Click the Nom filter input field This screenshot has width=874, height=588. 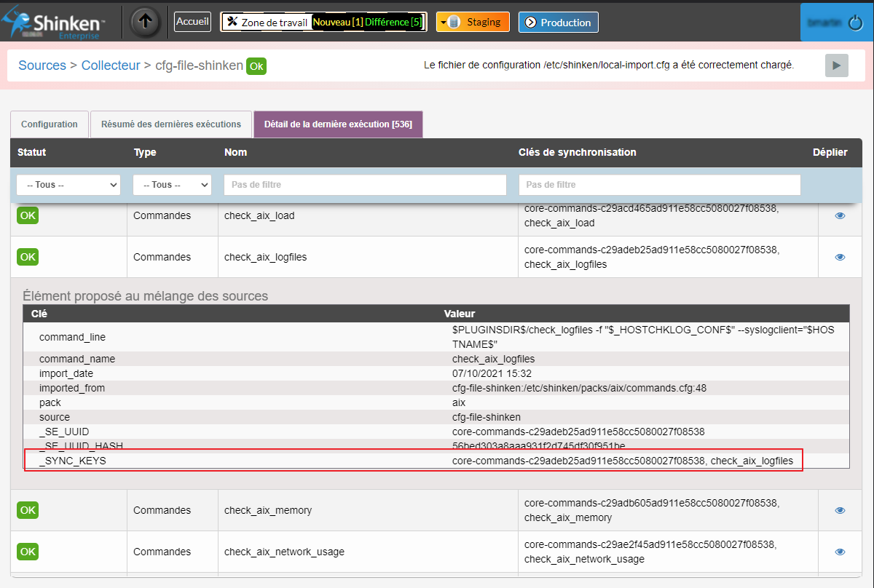point(365,185)
